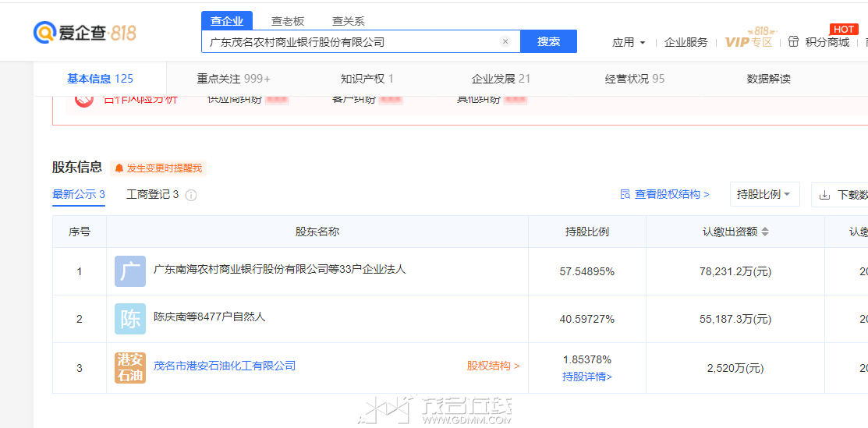
Task: Open the 数据解读 section tab
Action: 768,79
